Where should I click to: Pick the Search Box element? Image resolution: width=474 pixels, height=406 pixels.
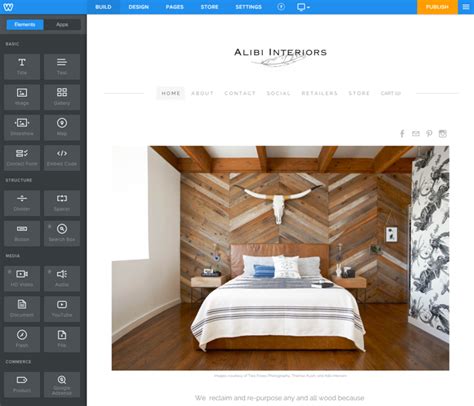click(62, 233)
